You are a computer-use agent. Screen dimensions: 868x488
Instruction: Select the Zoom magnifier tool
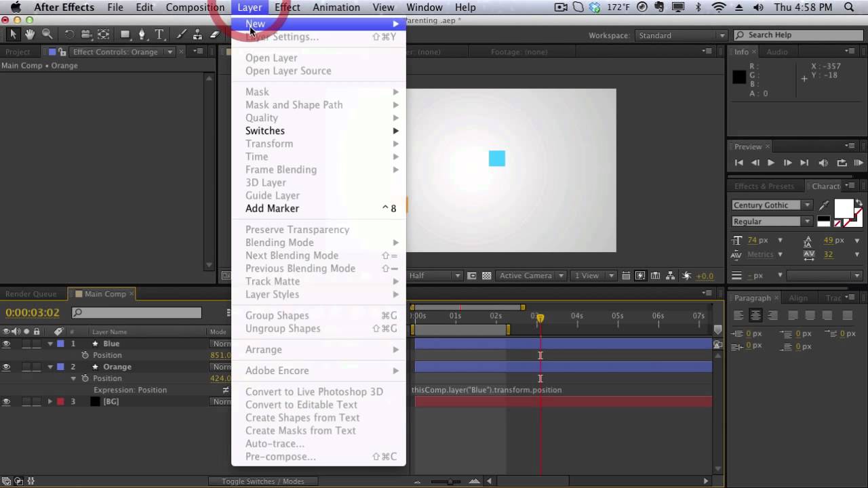(47, 35)
